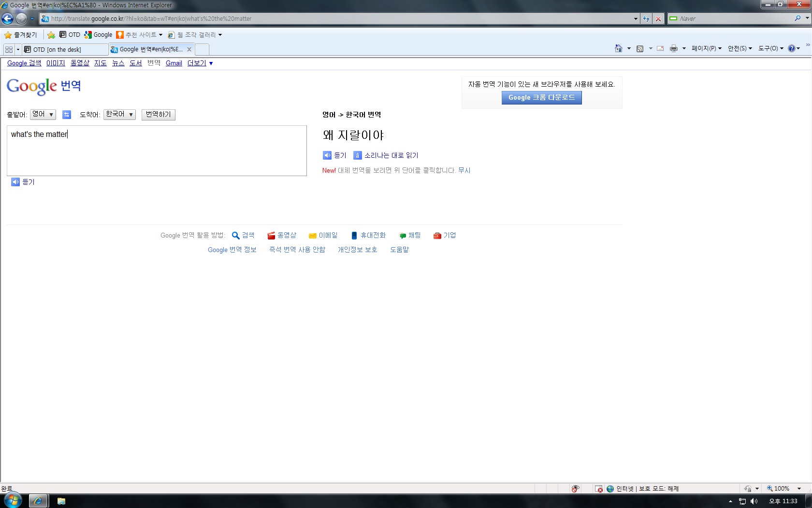Open the 휴대전화 footer link
812x508 pixels.
pyautogui.click(x=368, y=235)
